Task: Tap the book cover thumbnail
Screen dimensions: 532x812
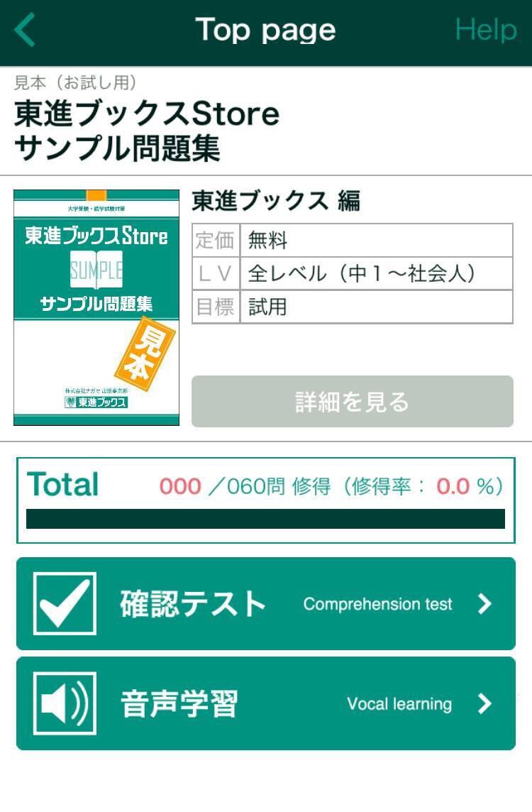Action: pos(96,307)
